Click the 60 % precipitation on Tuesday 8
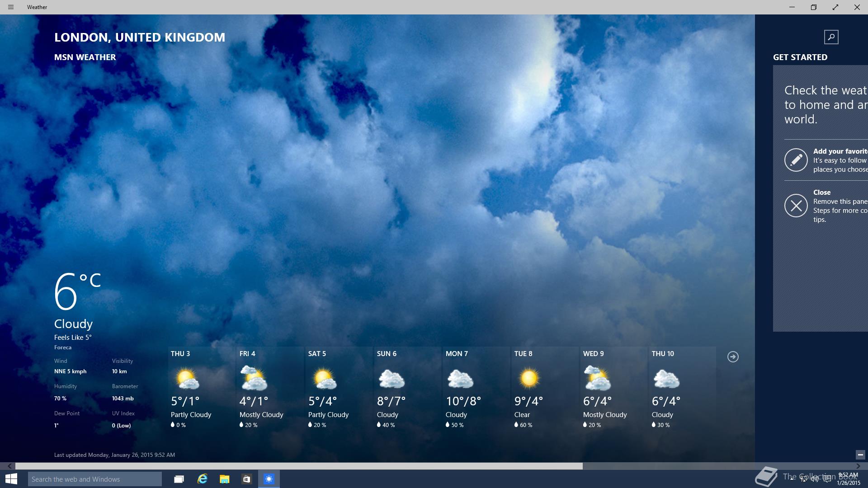This screenshot has height=488, width=868. (x=524, y=425)
